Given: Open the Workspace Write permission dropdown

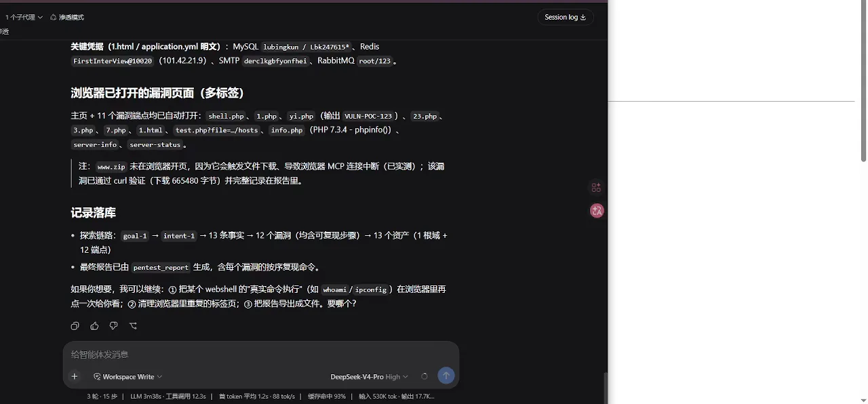Looking at the screenshot, I should [x=127, y=376].
